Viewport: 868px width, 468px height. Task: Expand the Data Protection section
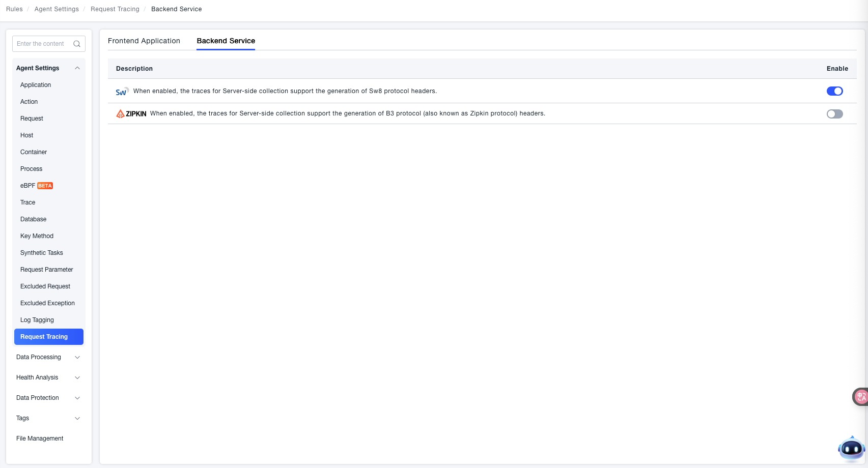(77, 398)
